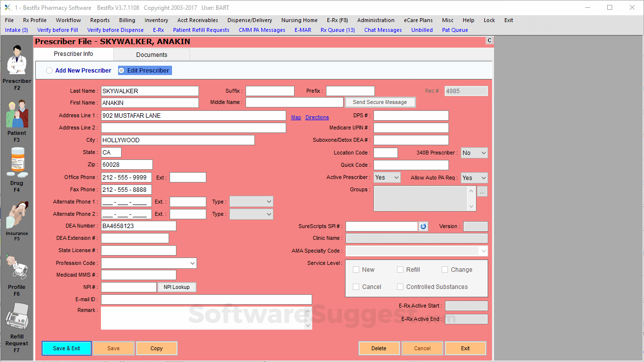The width and height of the screenshot is (644, 362).
Task: Open the Insurance F5 module
Action: coord(17,218)
